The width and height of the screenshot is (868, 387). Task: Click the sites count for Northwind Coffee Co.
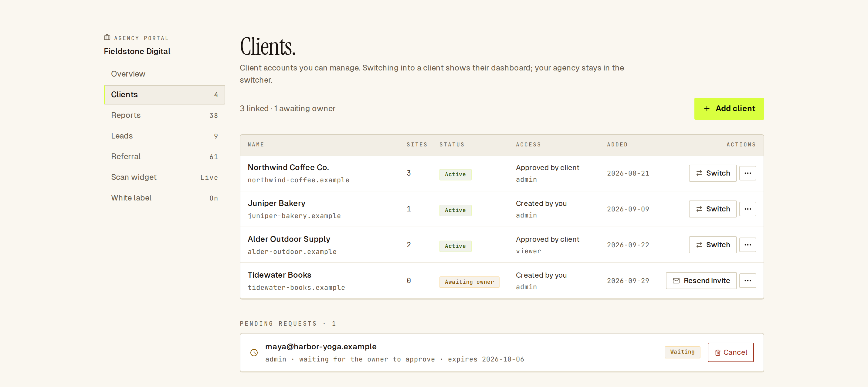[x=409, y=173]
